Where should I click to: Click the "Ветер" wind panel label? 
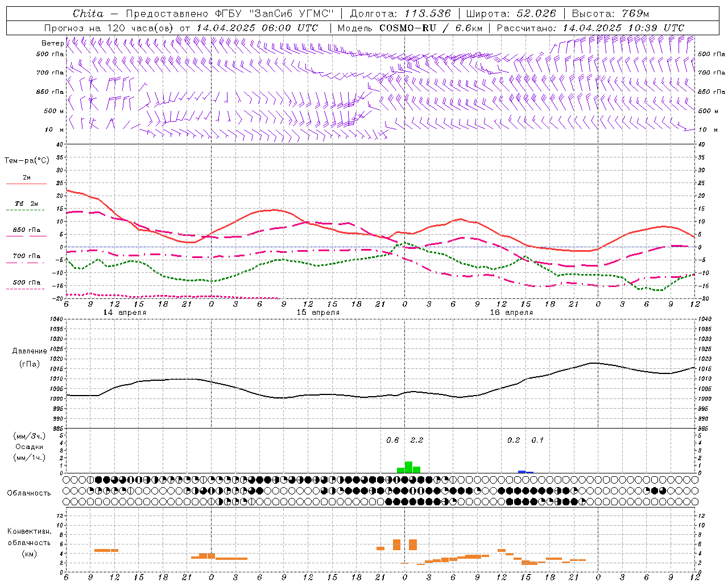[53, 43]
